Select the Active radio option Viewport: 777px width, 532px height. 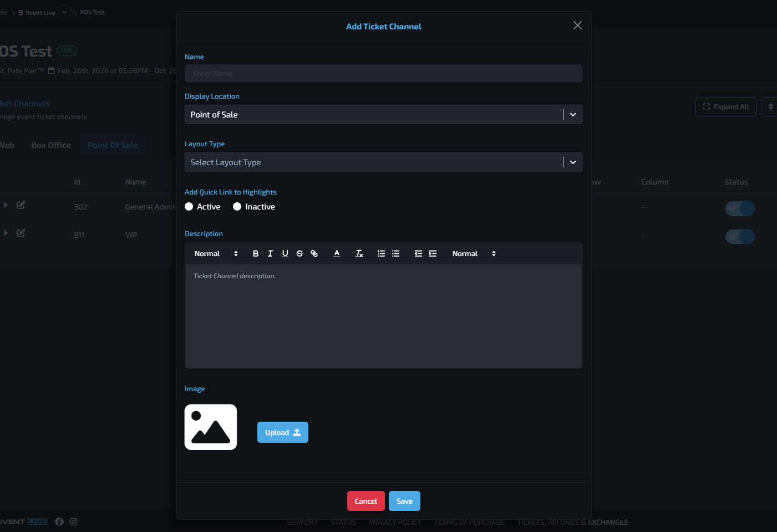click(x=189, y=207)
